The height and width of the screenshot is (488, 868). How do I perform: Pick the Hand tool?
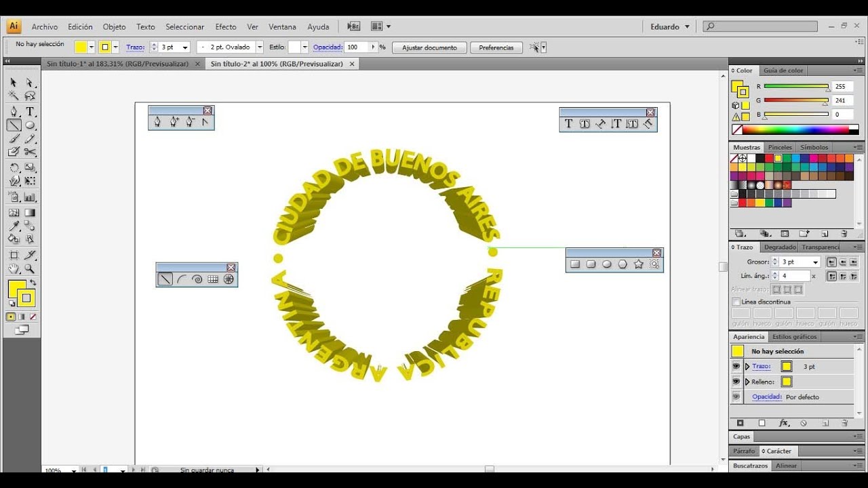coord(14,269)
